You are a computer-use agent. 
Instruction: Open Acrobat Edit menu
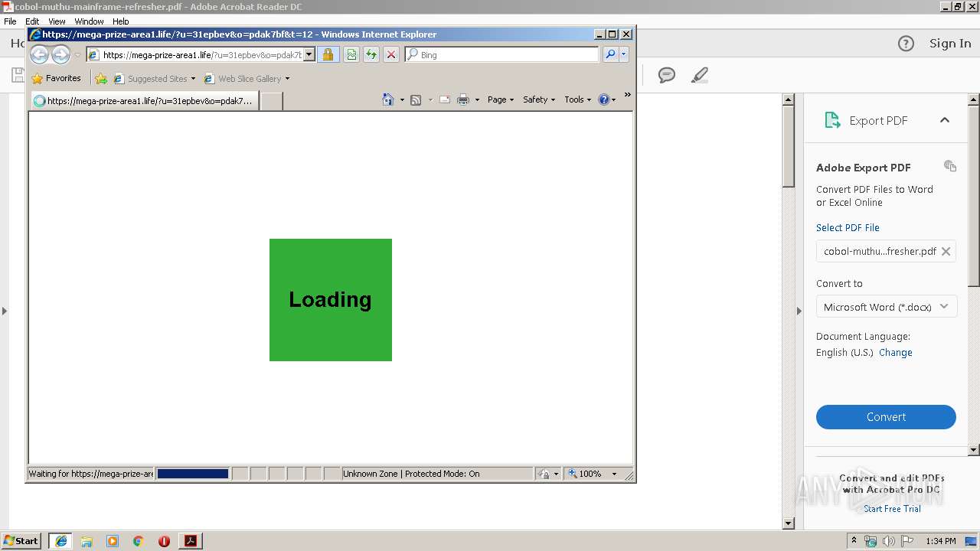tap(32, 21)
